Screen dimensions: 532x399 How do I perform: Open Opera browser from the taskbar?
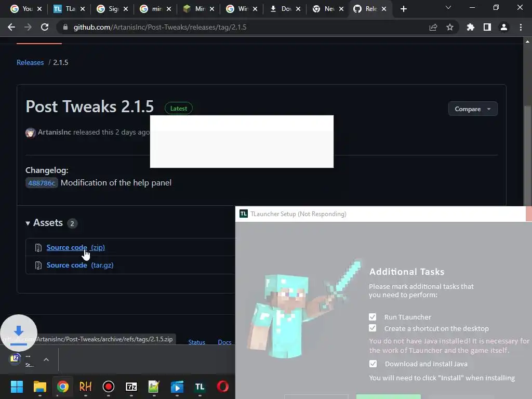pos(222,387)
